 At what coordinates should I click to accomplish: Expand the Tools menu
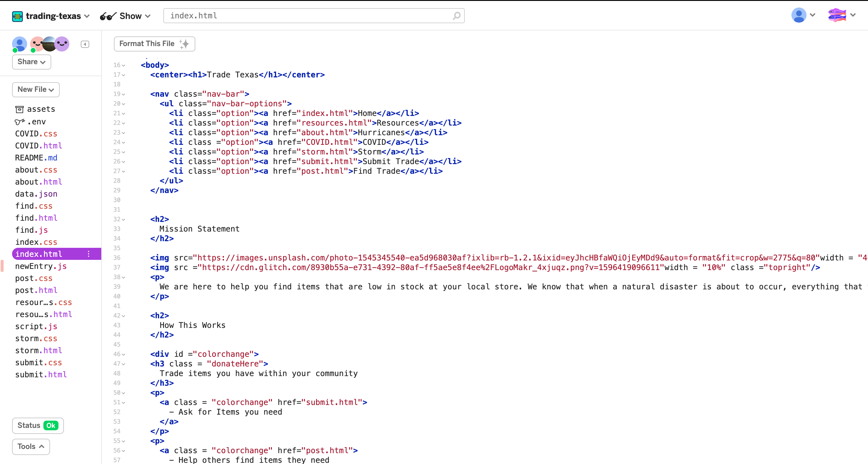click(x=31, y=447)
